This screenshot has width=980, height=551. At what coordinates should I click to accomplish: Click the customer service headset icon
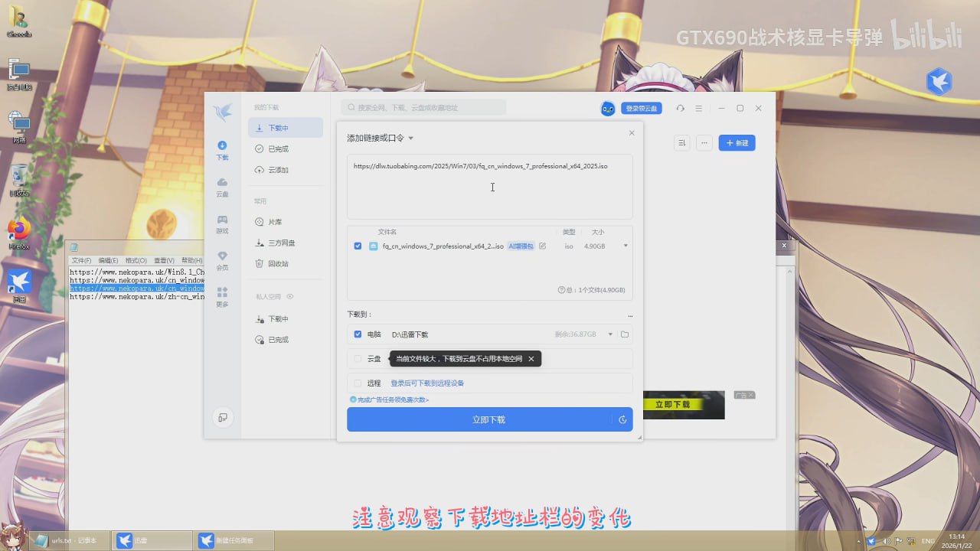pyautogui.click(x=680, y=109)
